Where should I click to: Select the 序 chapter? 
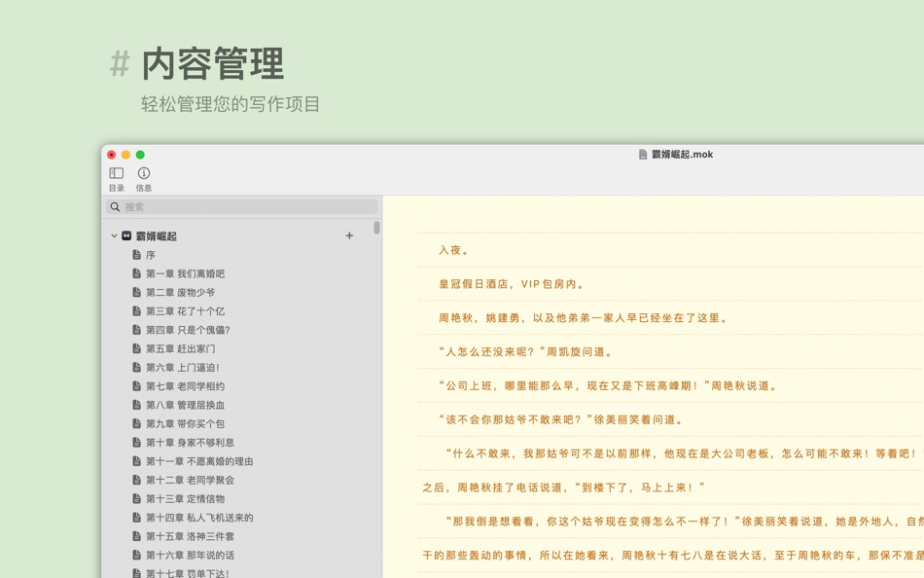[x=150, y=255]
